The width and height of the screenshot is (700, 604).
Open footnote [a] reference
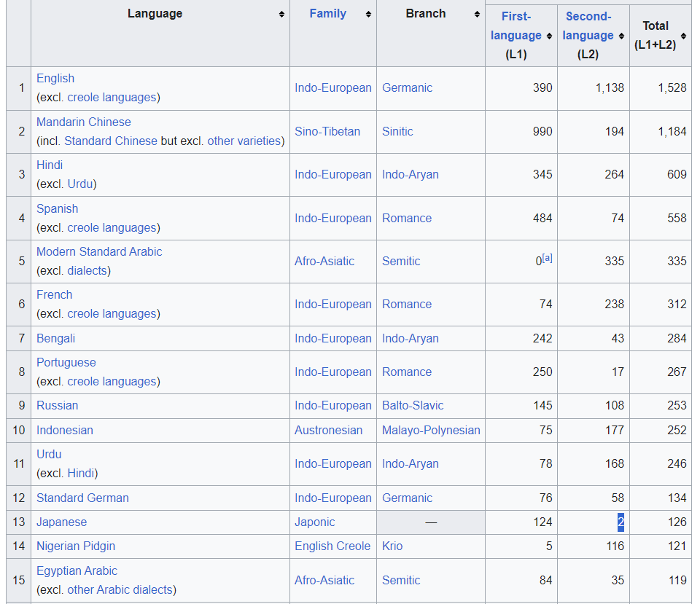click(547, 258)
